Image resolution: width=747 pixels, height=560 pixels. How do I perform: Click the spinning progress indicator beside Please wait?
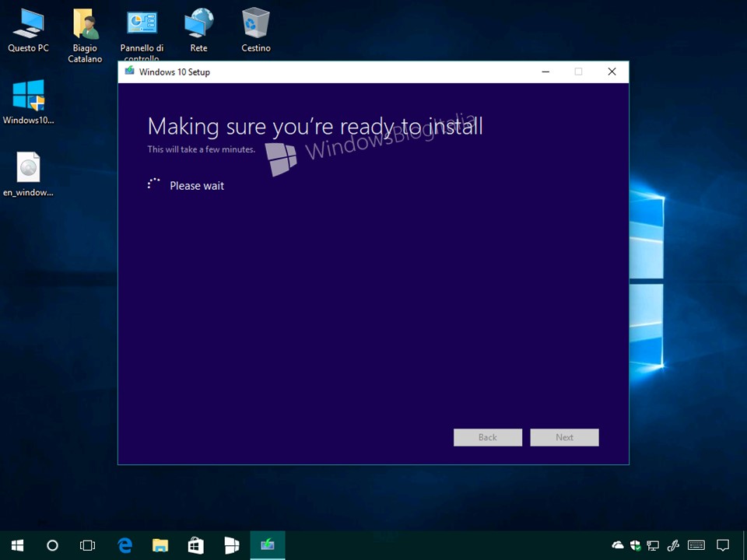click(153, 184)
